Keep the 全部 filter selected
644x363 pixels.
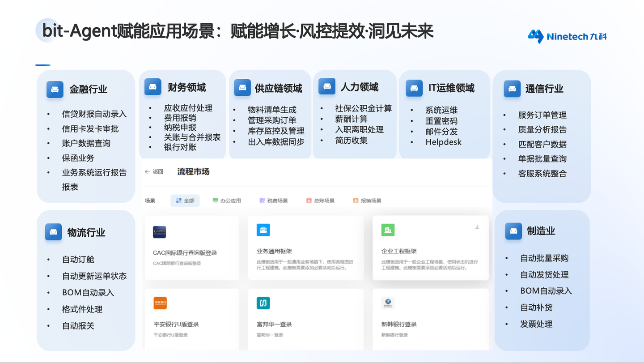coord(185,201)
